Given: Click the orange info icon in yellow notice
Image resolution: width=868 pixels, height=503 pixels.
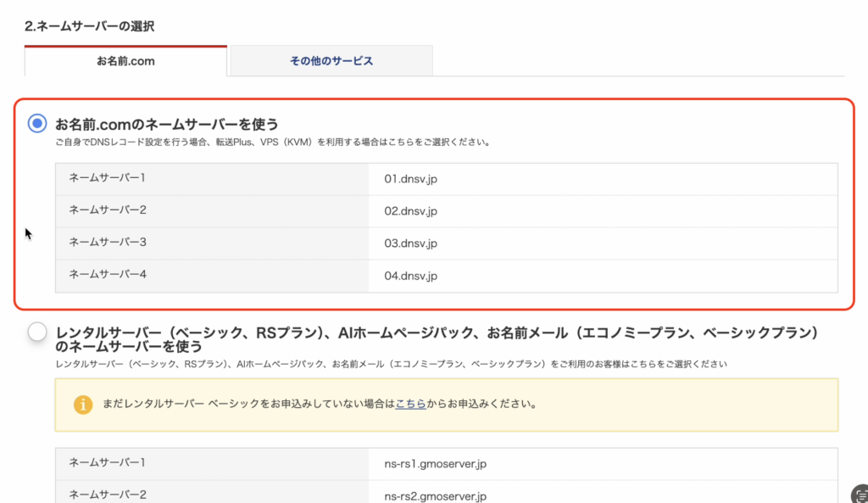Looking at the screenshot, I should [x=82, y=405].
